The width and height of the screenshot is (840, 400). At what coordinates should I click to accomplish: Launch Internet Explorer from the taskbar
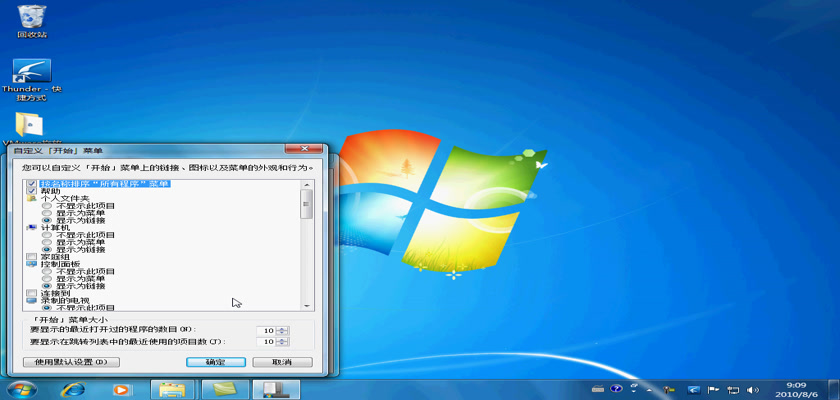(72, 389)
